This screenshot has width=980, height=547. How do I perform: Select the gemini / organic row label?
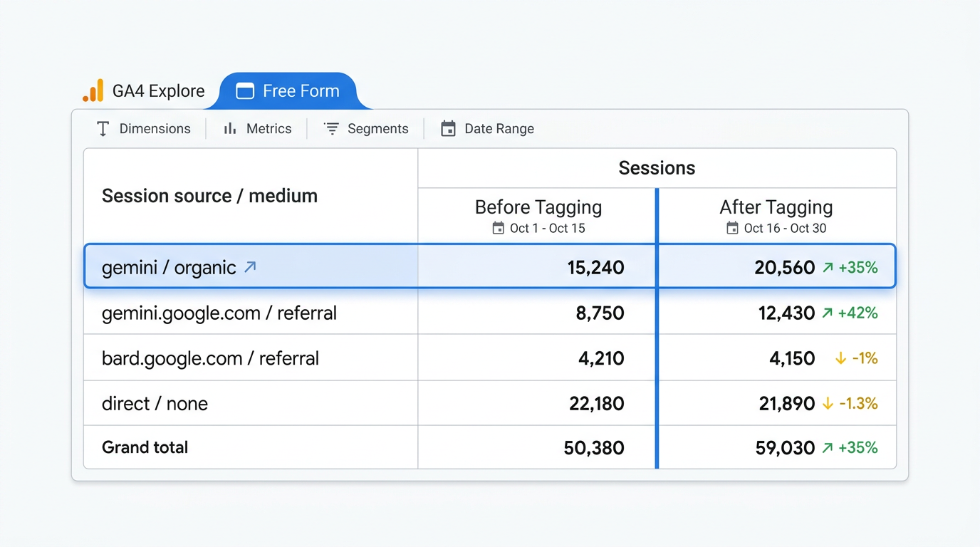click(169, 268)
